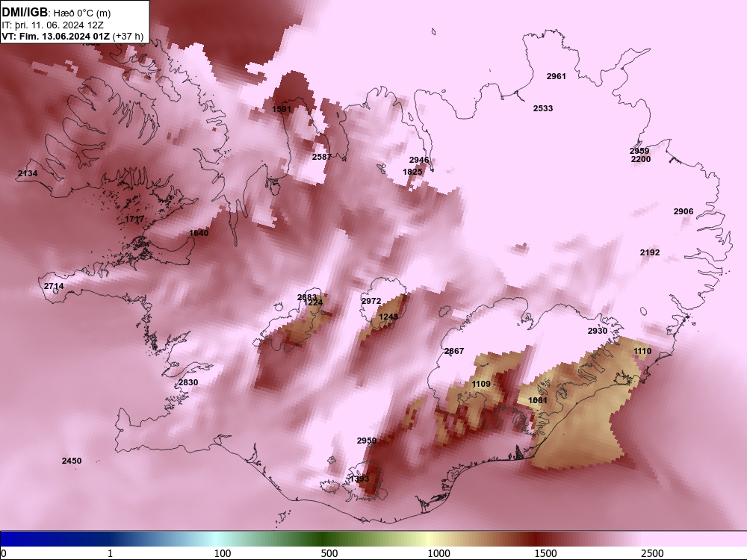The width and height of the screenshot is (747, 560).
Task: Click the map value 2972
Action: click(x=371, y=301)
